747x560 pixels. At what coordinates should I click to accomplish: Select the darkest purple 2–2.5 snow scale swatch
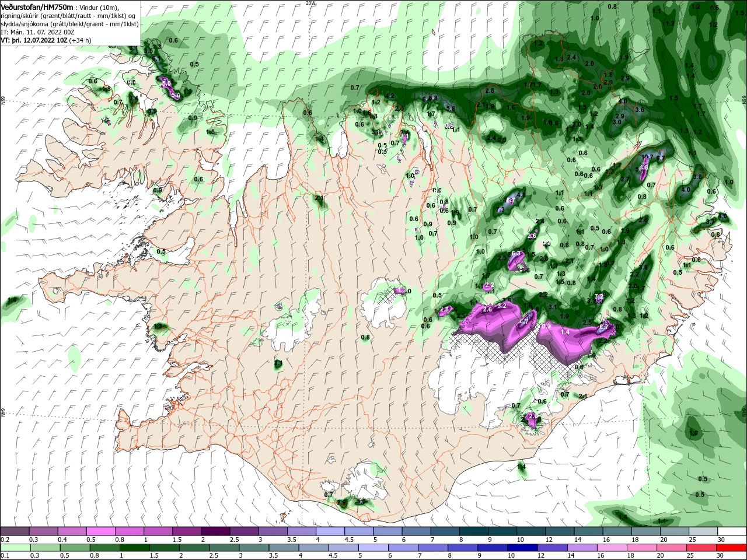tap(215, 531)
